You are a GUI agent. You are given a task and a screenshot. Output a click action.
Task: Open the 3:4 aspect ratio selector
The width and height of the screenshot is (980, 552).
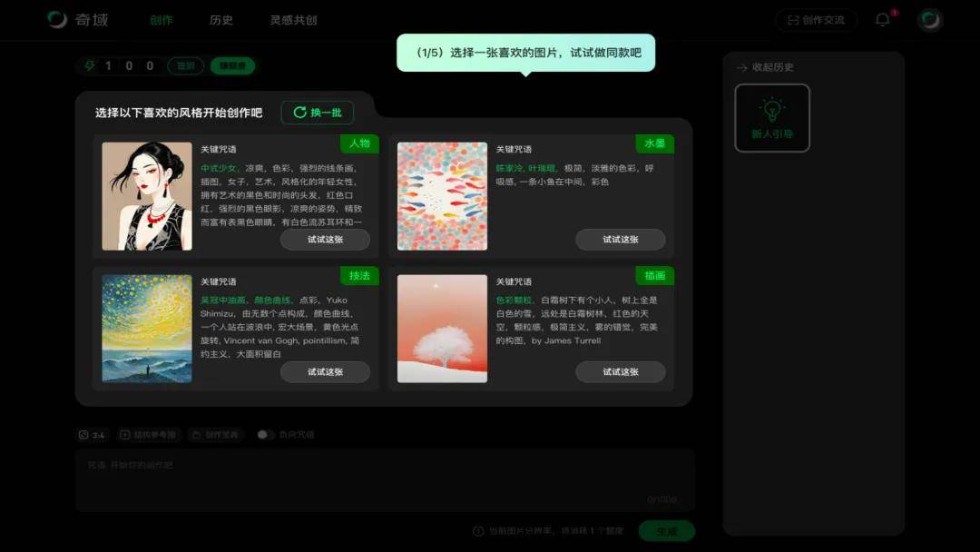[92, 435]
